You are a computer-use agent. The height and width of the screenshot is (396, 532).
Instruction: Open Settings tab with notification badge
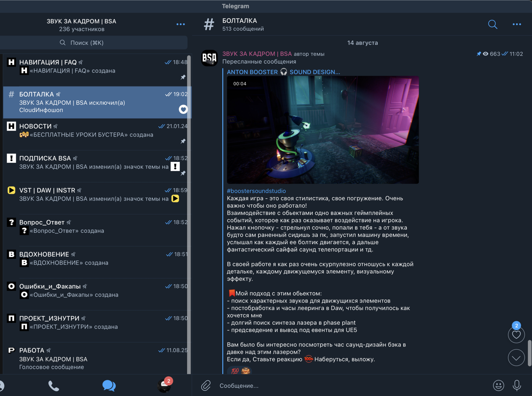click(x=164, y=385)
